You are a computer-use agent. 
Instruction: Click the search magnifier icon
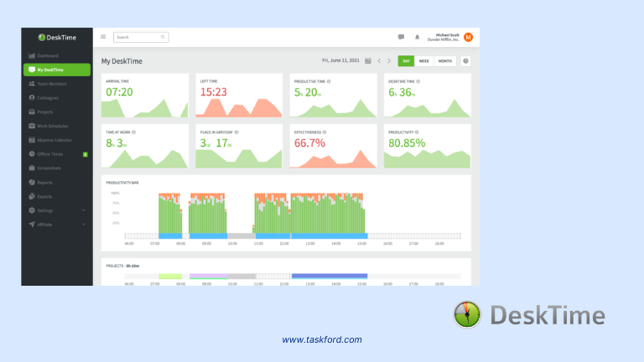163,37
